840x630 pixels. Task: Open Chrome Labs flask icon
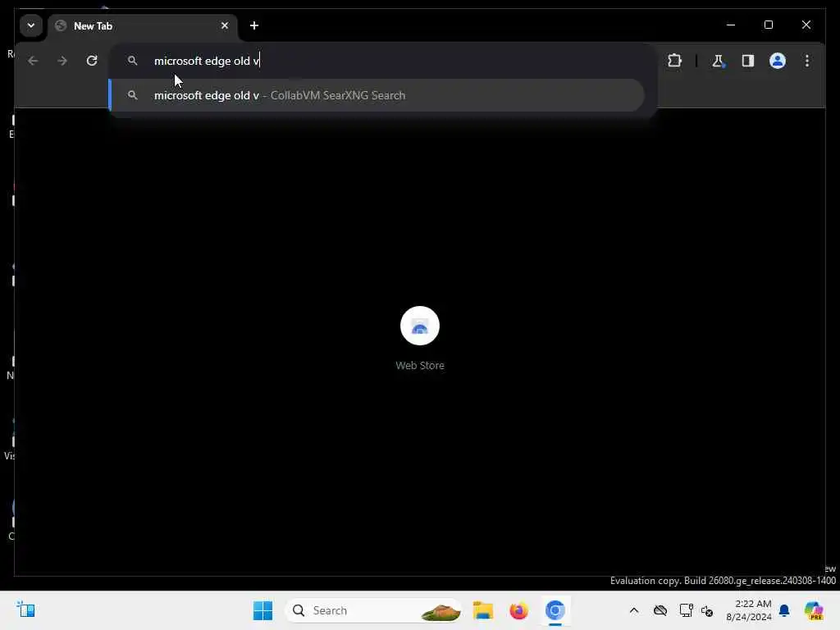718,61
